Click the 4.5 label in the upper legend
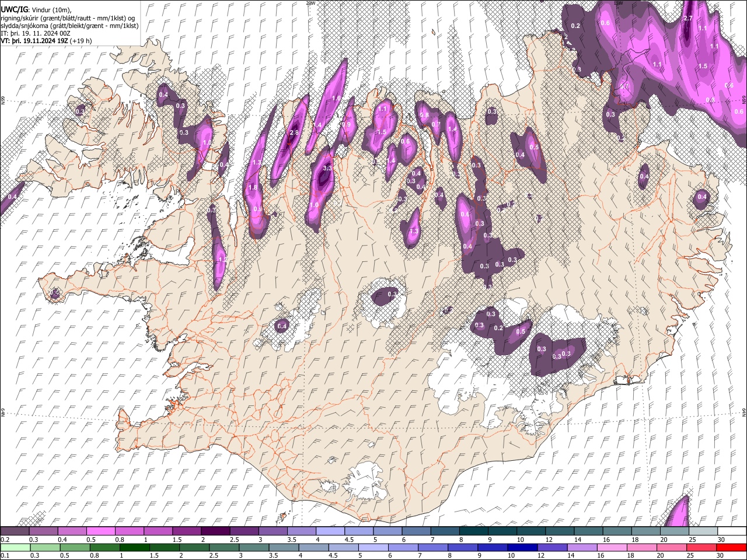 [349, 540]
